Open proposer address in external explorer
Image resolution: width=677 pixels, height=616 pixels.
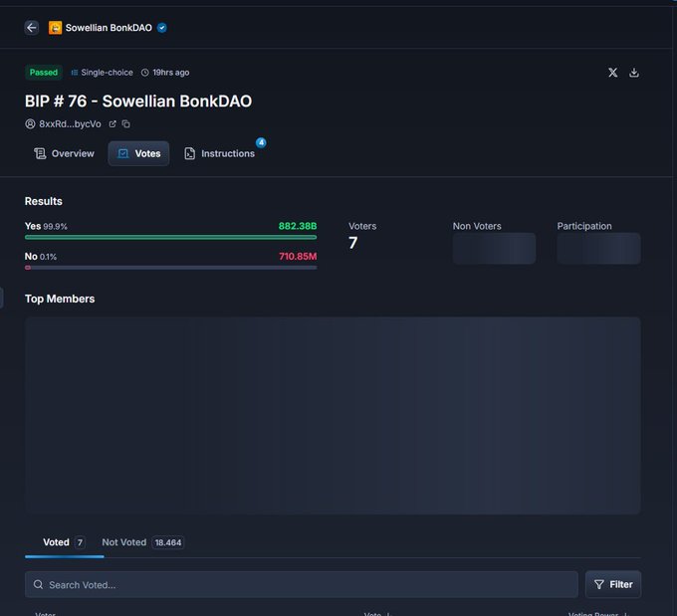(113, 124)
